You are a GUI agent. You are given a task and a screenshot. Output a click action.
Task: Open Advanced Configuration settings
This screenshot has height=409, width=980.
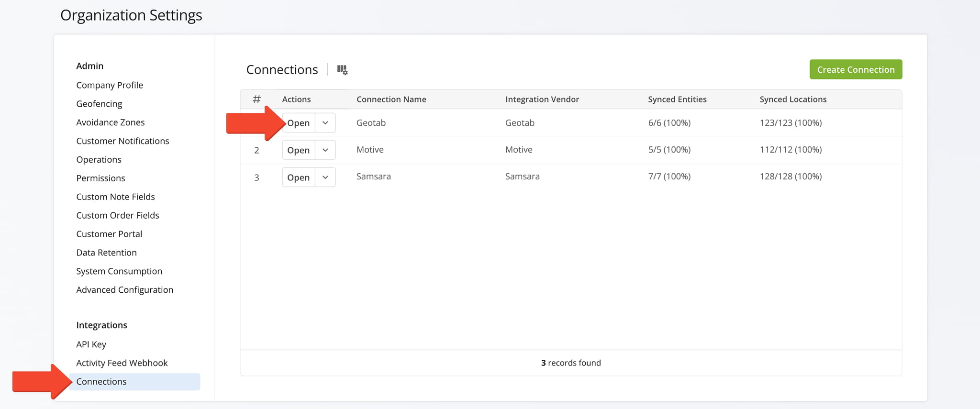pyautogui.click(x=124, y=290)
